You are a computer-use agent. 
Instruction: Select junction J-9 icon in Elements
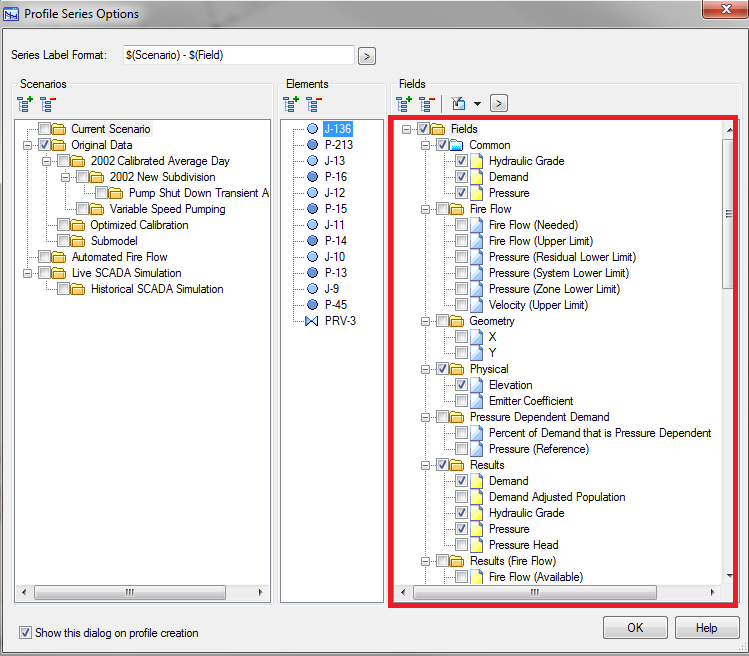click(x=312, y=289)
